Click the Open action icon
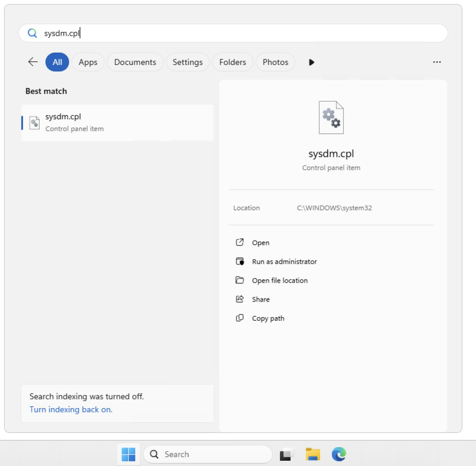 240,242
